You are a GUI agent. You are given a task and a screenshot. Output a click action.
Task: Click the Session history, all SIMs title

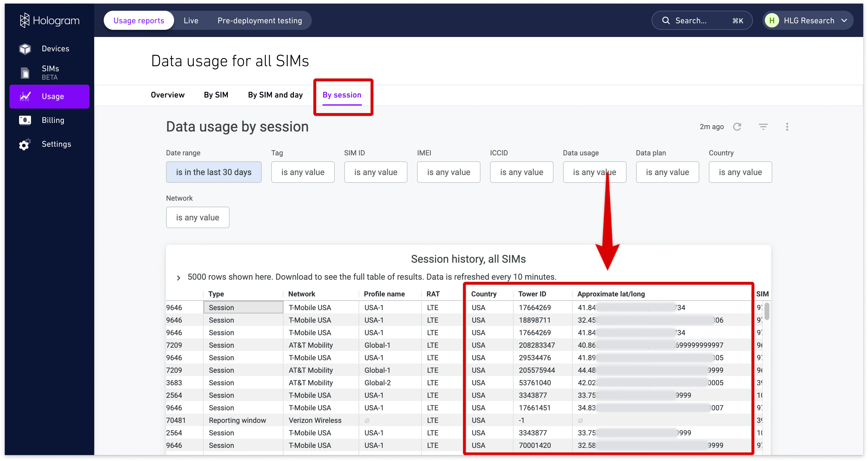(468, 259)
